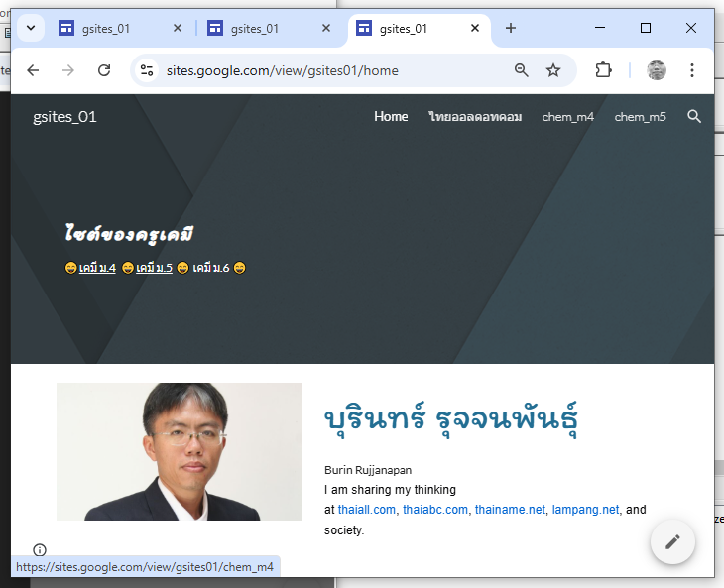Image resolution: width=724 pixels, height=588 pixels.
Task: Click the address bar URL field
Action: coord(327,70)
